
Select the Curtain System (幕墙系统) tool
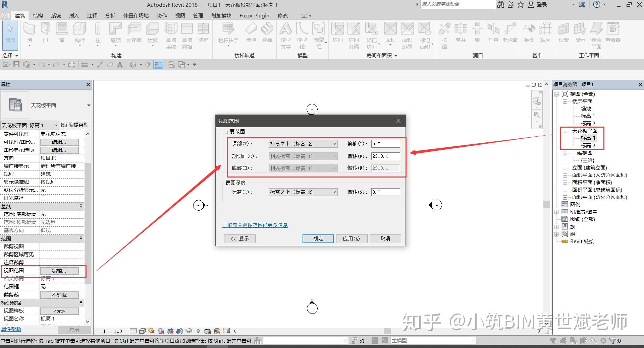pyautogui.click(x=171, y=36)
